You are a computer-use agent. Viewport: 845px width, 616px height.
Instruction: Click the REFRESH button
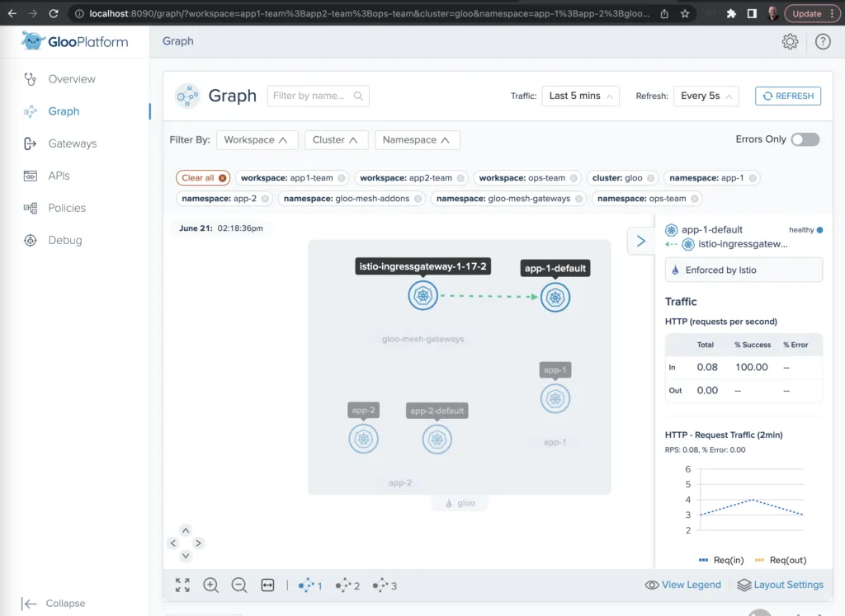coord(788,96)
